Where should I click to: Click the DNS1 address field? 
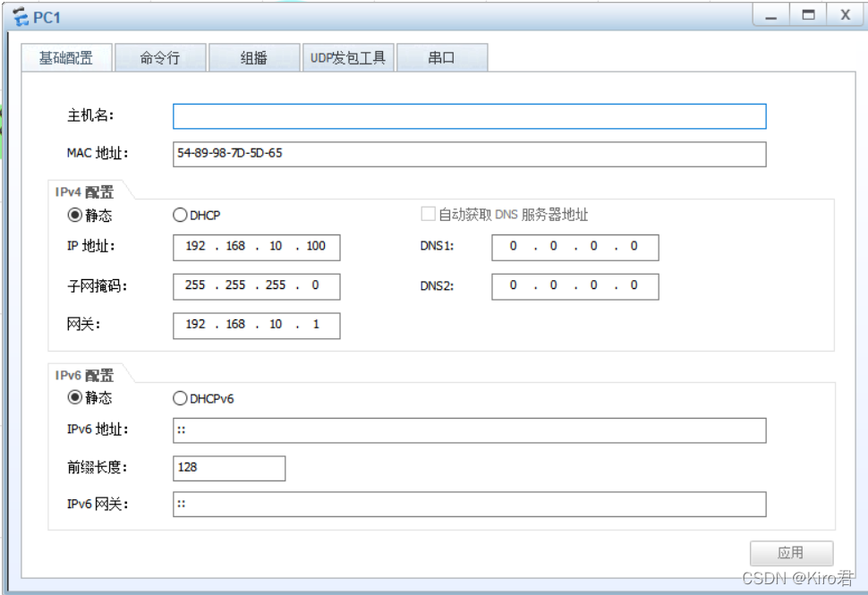click(x=575, y=248)
